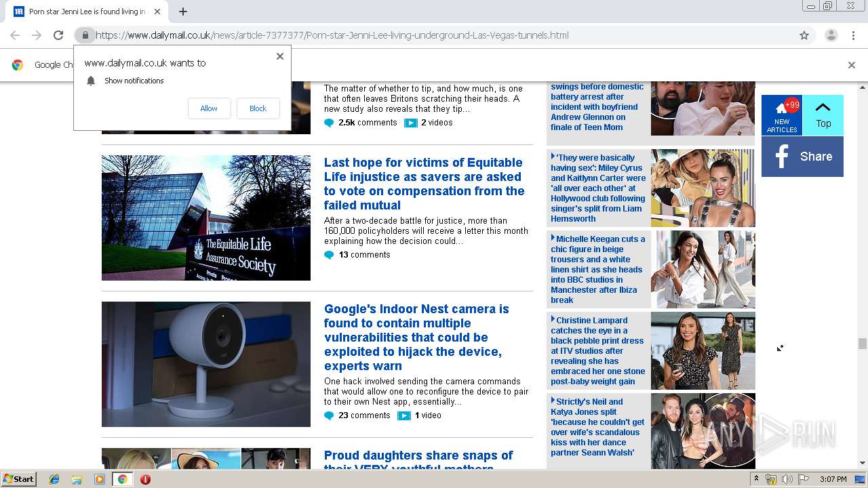Show hidden tray icons arrow
Viewport: 868px width, 488px height.
(756, 479)
